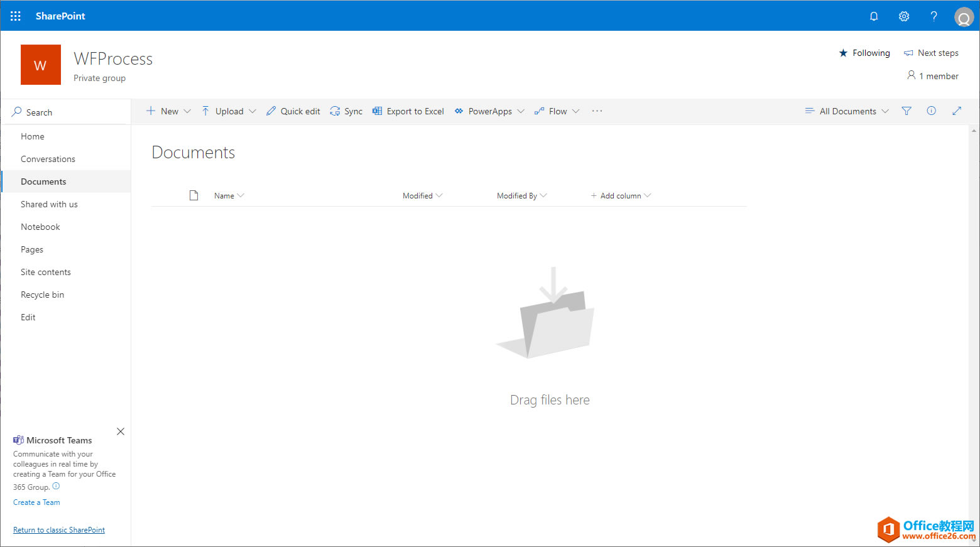Switch to Site contents
The image size is (980, 547).
[x=45, y=272]
